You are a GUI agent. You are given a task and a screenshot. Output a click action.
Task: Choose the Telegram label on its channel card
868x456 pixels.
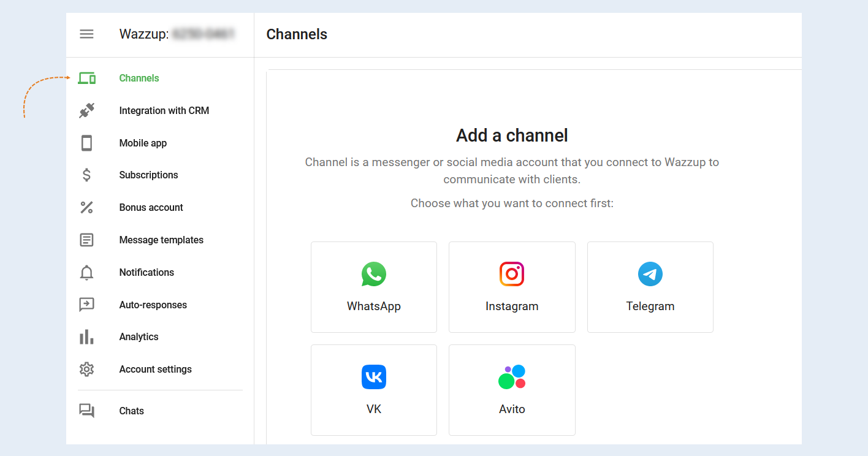pos(650,306)
